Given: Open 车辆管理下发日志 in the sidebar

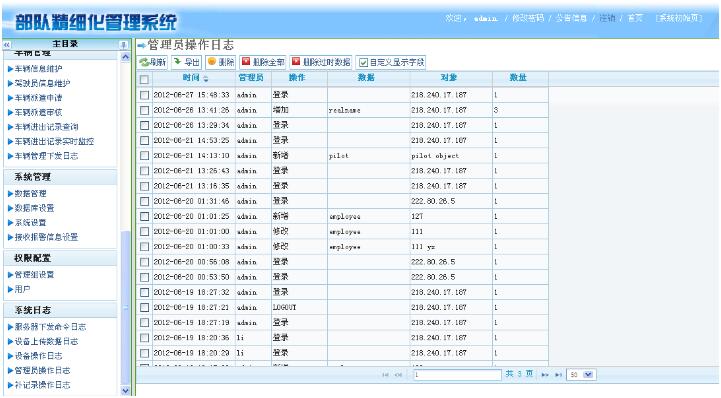Looking at the screenshot, I should 46,156.
